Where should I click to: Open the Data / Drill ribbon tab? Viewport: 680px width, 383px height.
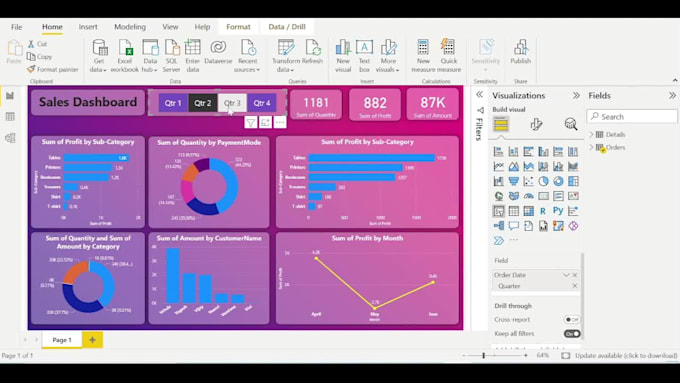coord(287,27)
